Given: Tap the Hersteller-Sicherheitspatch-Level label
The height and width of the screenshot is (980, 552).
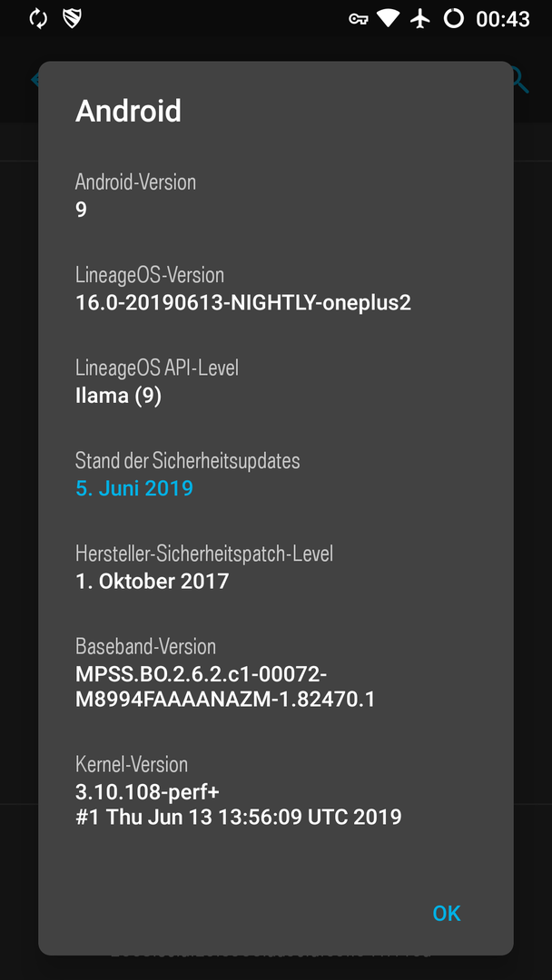Looking at the screenshot, I should click(x=204, y=554).
